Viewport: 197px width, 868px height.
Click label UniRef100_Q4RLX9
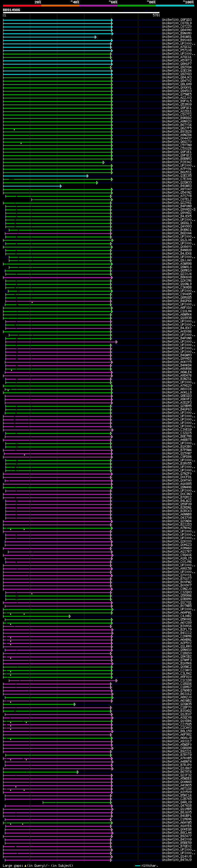tap(177, 802)
